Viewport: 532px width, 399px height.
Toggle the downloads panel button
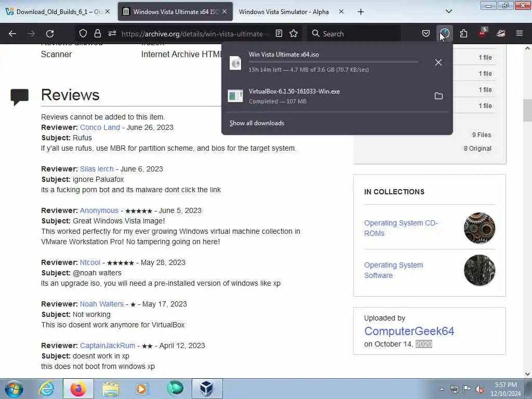coord(445,34)
